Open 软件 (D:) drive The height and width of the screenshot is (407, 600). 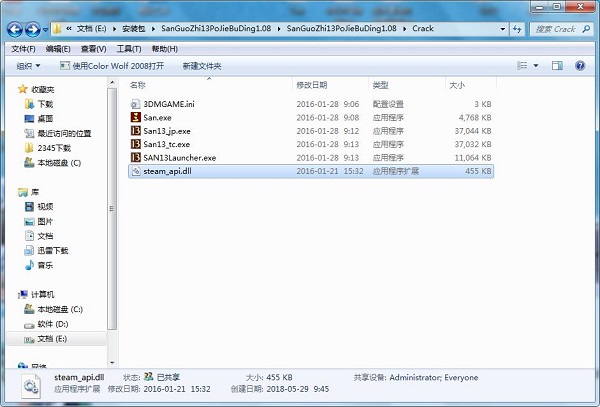53,324
